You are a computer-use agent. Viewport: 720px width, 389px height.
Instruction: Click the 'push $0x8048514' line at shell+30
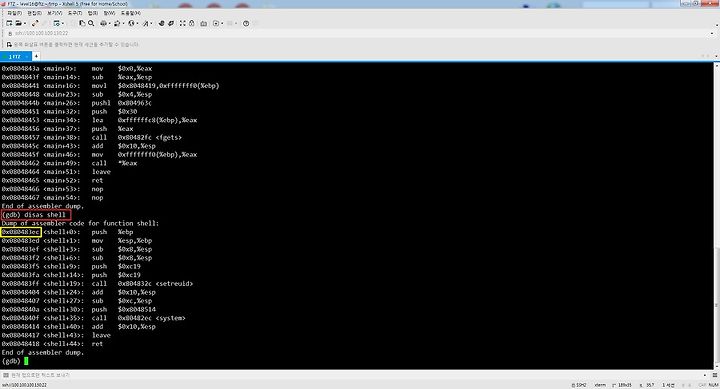coord(79,310)
